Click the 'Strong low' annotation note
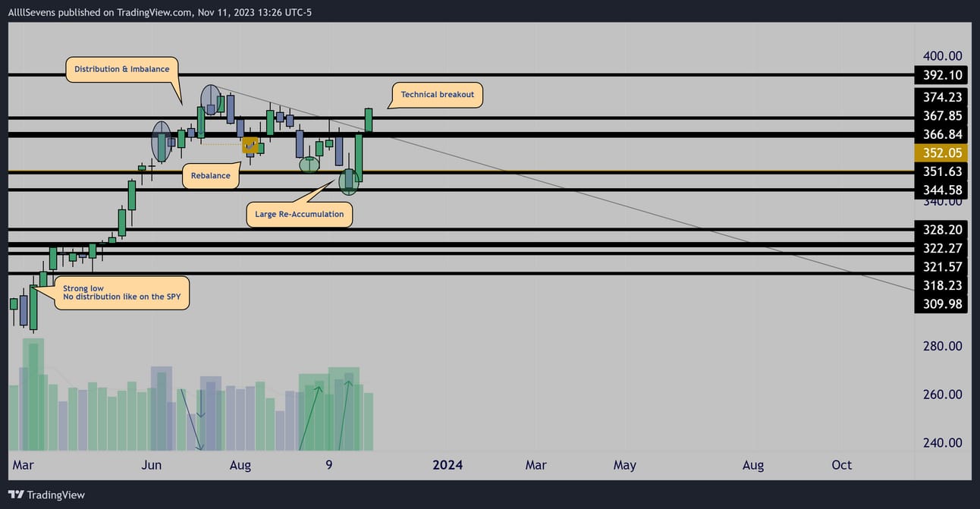Viewport: 980px width, 509px height. [x=122, y=293]
